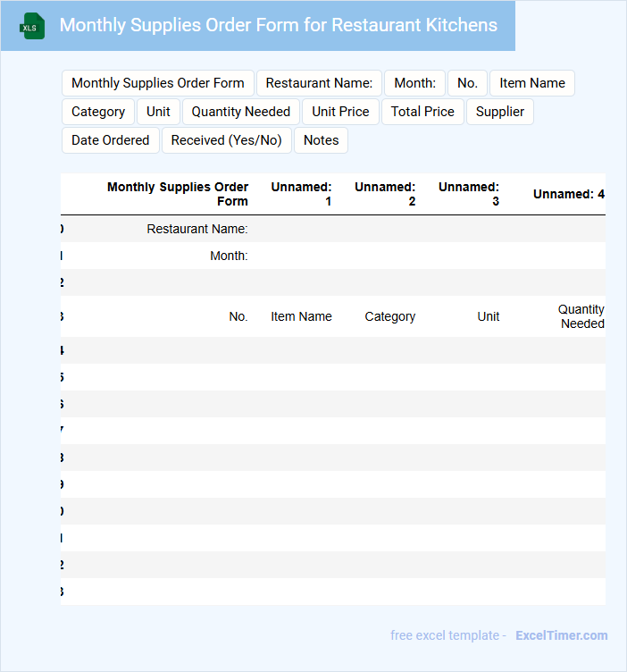Click the 'Notes' tag

point(321,140)
